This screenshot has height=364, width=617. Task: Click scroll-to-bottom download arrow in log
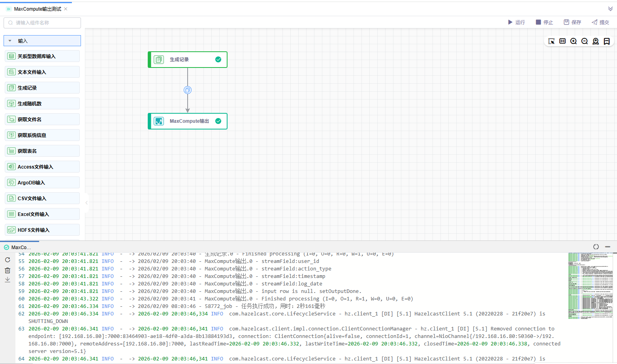(x=8, y=280)
